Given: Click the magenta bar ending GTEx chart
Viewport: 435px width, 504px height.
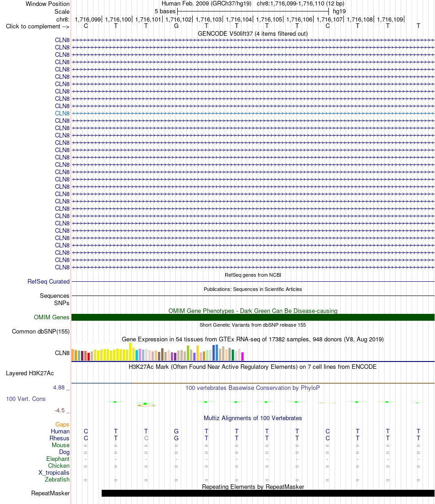Looking at the screenshot, I should pos(243,356).
